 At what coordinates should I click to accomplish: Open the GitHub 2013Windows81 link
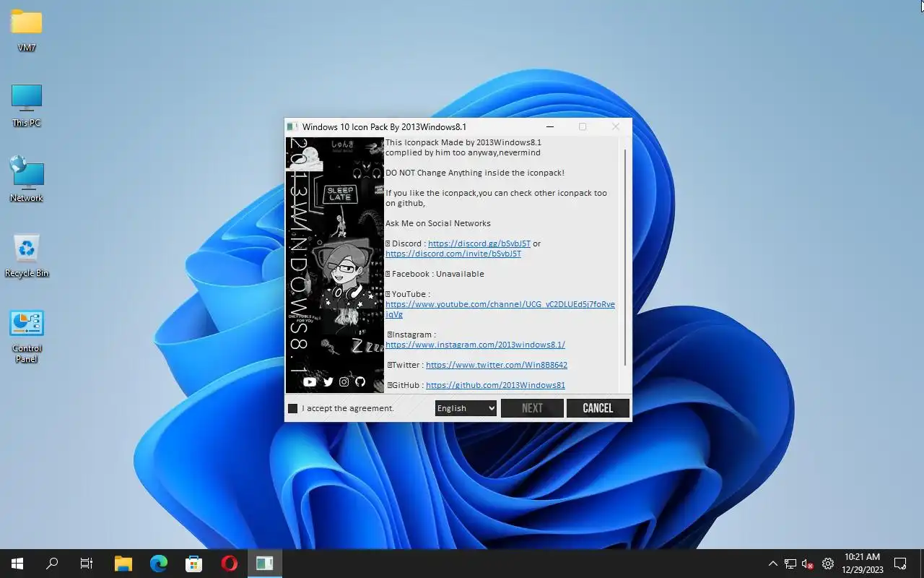[495, 385]
